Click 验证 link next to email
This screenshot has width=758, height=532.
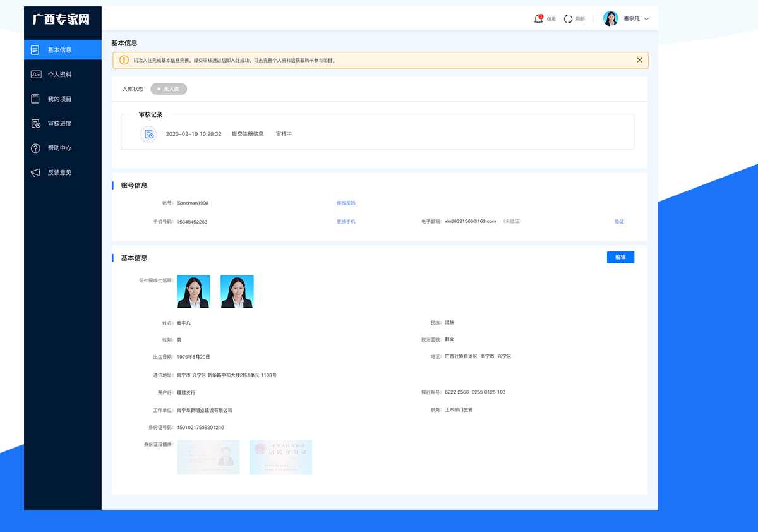coord(619,222)
